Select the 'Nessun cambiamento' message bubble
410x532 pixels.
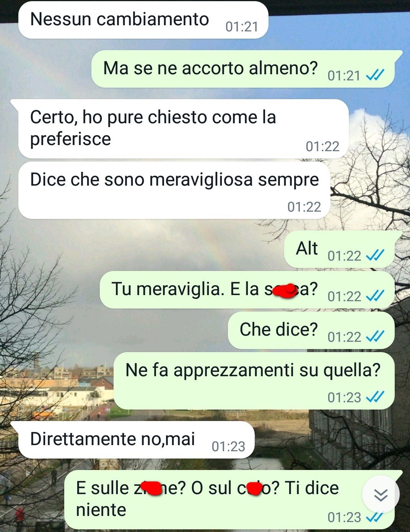pos(143,20)
